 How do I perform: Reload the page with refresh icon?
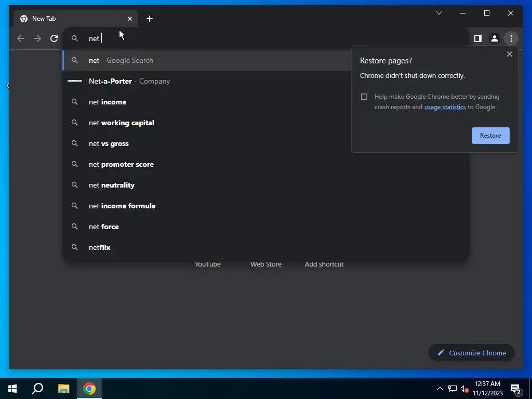pos(54,38)
